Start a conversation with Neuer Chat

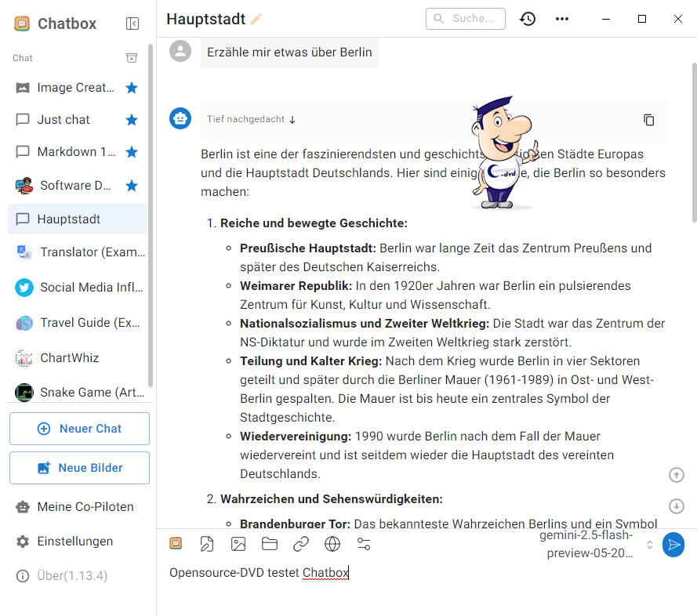pyautogui.click(x=79, y=429)
